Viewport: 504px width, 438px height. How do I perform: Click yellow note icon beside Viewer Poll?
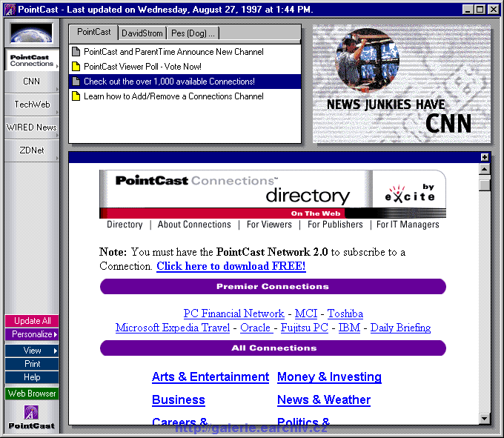[76, 66]
